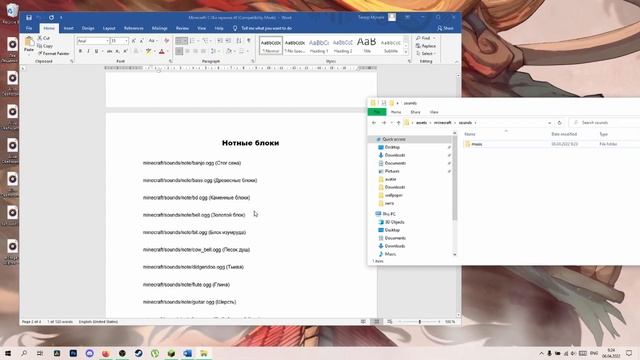Sort by Date modified column

pyautogui.click(x=564, y=134)
